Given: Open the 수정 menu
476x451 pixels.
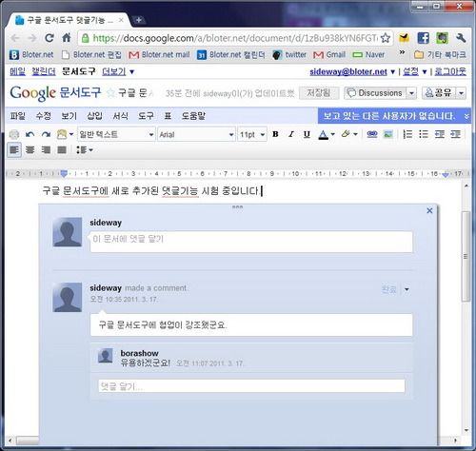Looking at the screenshot, I should click(x=43, y=116).
